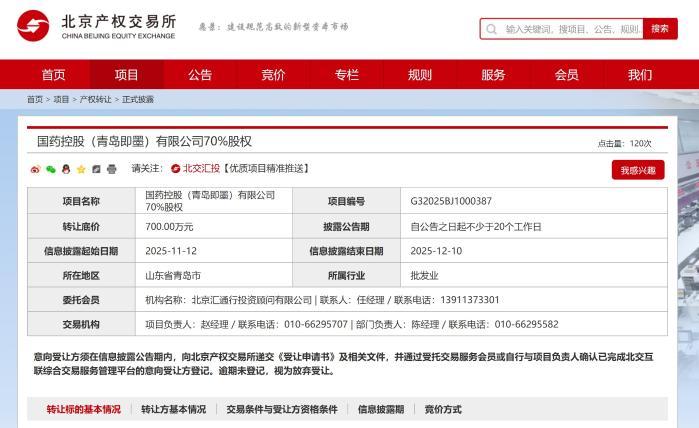Open the 服务 navigation item
699x428 pixels.
(x=493, y=75)
